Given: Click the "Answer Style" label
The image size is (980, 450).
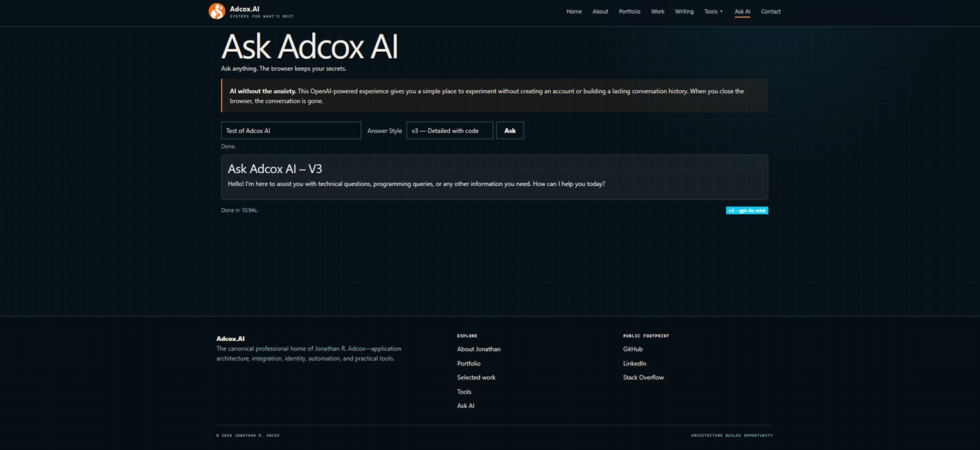Looking at the screenshot, I should tap(385, 131).
